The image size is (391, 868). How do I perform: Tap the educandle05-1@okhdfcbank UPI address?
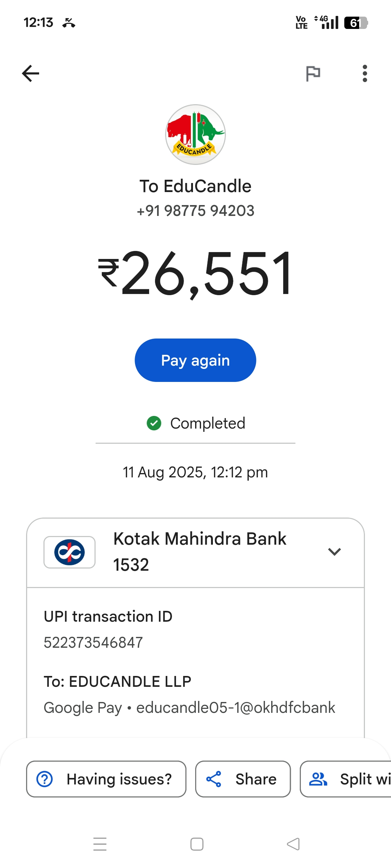pyautogui.click(x=236, y=708)
